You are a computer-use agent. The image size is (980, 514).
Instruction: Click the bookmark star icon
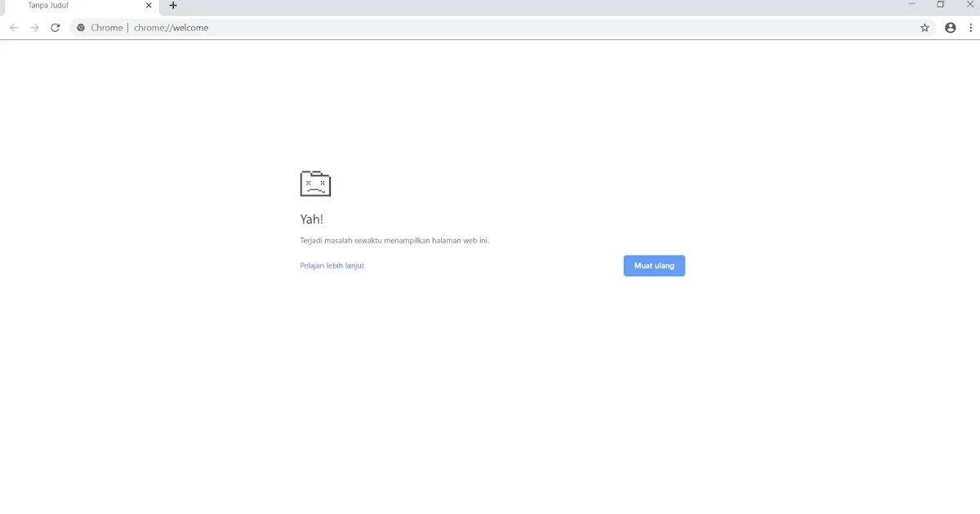pyautogui.click(x=924, y=27)
